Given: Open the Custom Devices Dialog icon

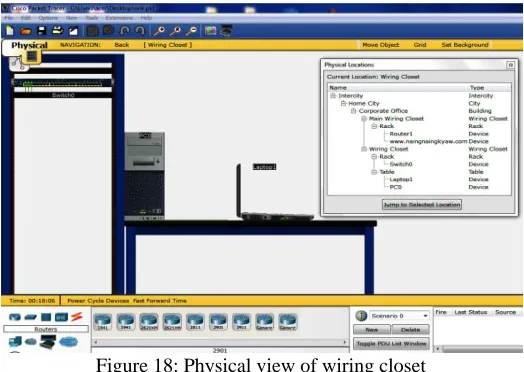Looking at the screenshot, I should 226,31.
